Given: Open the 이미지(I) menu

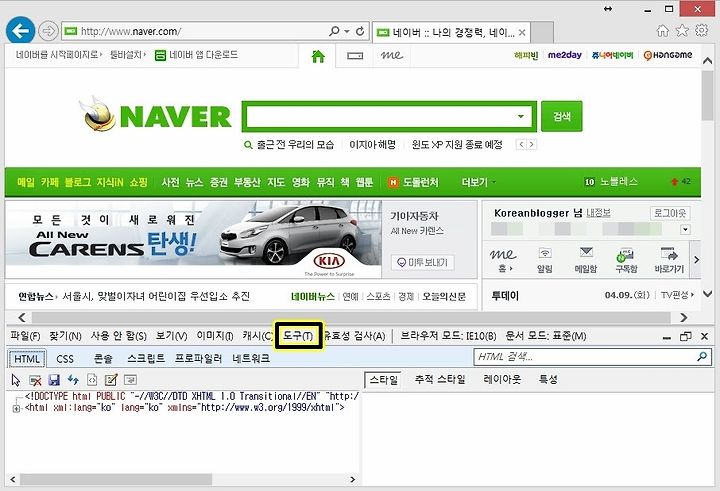Looking at the screenshot, I should (x=215, y=336).
